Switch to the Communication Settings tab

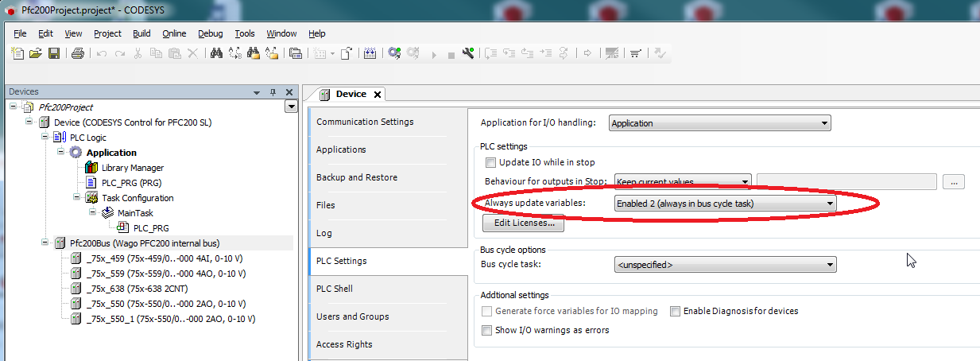[365, 122]
